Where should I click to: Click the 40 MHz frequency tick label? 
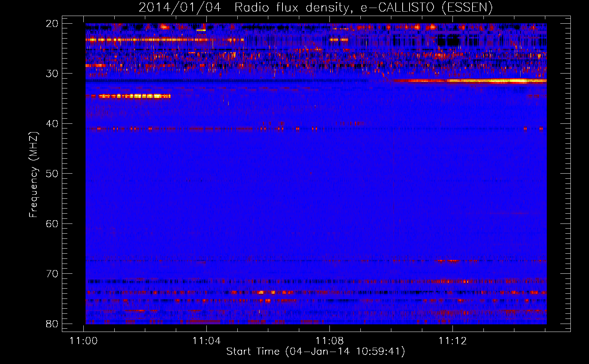pyautogui.click(x=52, y=124)
